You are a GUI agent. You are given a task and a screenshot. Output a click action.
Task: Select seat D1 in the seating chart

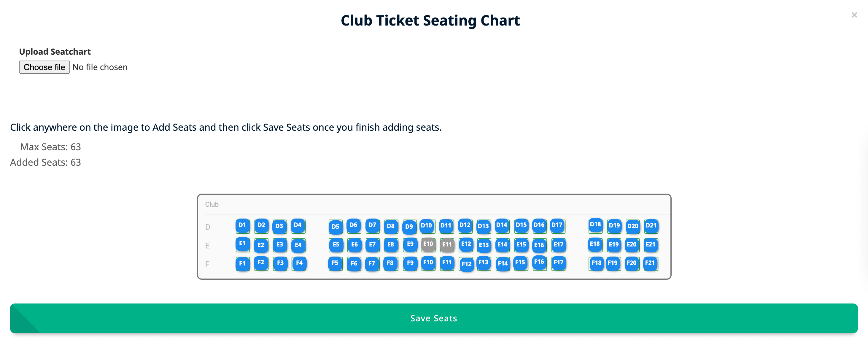[x=242, y=225]
